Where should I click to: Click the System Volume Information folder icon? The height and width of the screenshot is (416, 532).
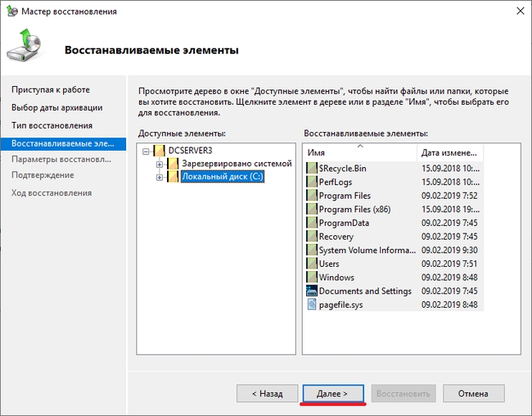pyautogui.click(x=312, y=250)
